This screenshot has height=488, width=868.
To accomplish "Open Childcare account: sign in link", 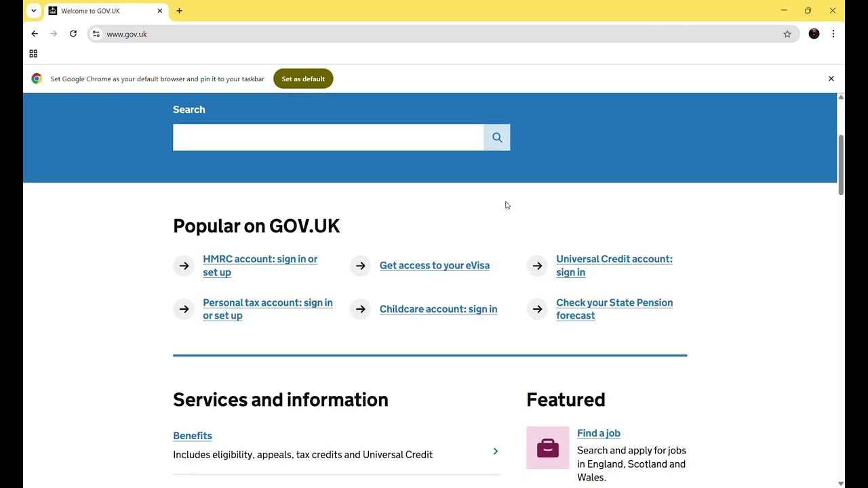I will click(x=438, y=309).
